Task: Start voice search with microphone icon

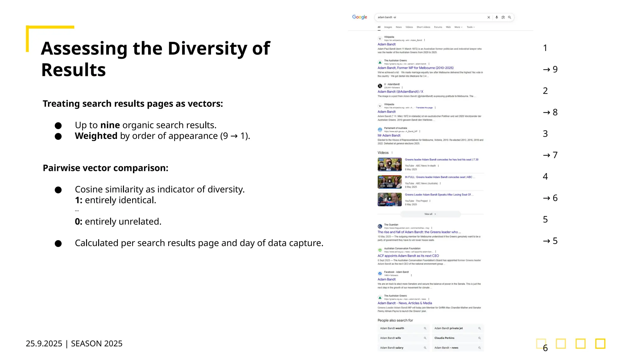Action: pos(497,17)
